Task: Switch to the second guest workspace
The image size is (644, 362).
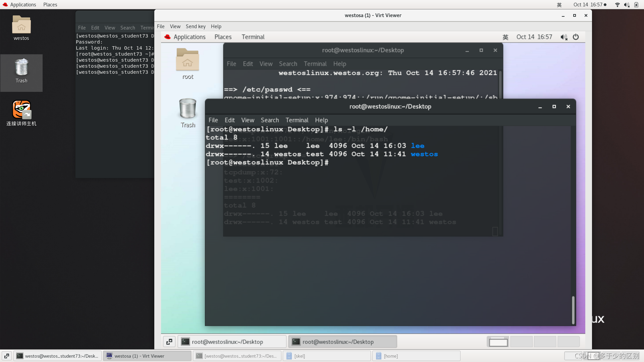Action: click(x=521, y=342)
